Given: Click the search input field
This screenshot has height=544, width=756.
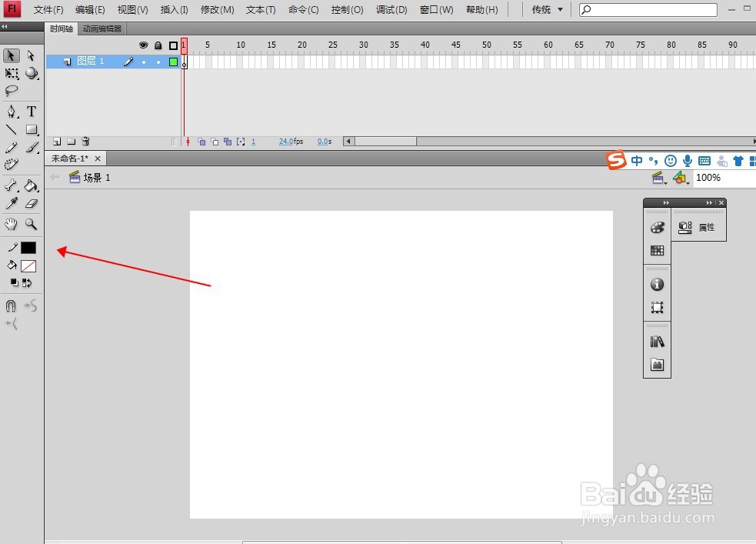Looking at the screenshot, I should 648,10.
